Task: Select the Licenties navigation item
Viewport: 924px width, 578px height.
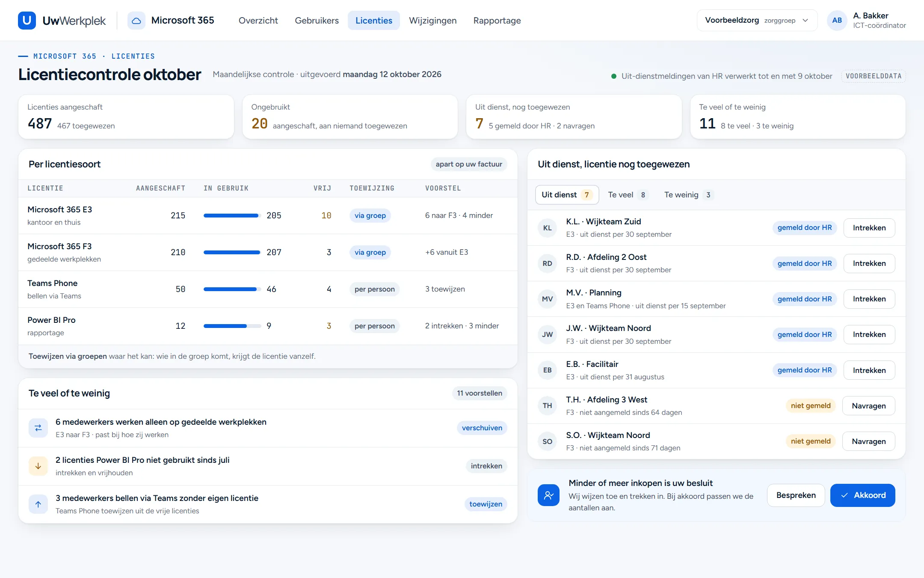Action: coord(374,21)
